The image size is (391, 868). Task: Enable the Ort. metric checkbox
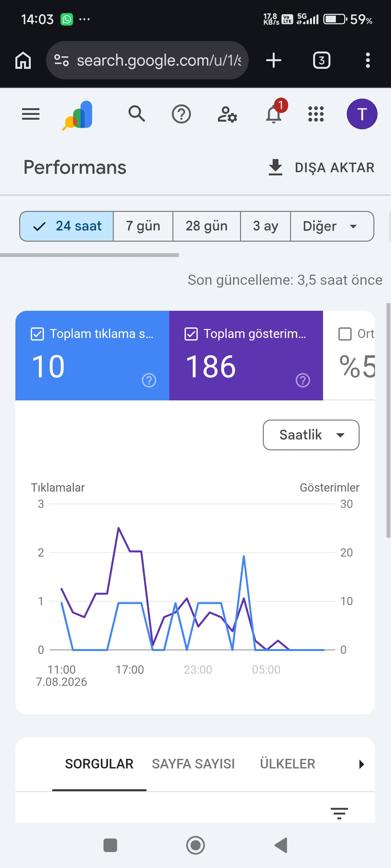point(345,334)
